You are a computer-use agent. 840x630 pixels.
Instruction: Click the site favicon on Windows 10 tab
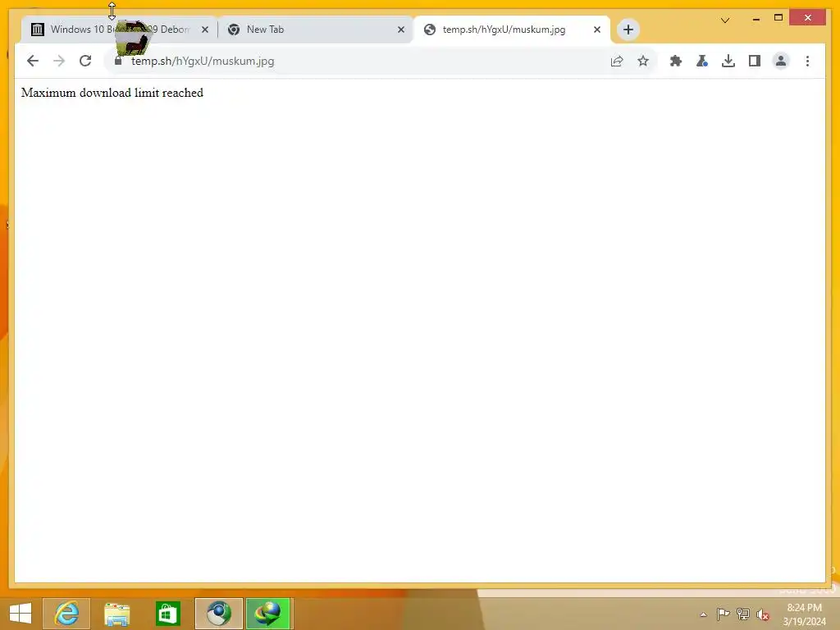pyautogui.click(x=38, y=30)
